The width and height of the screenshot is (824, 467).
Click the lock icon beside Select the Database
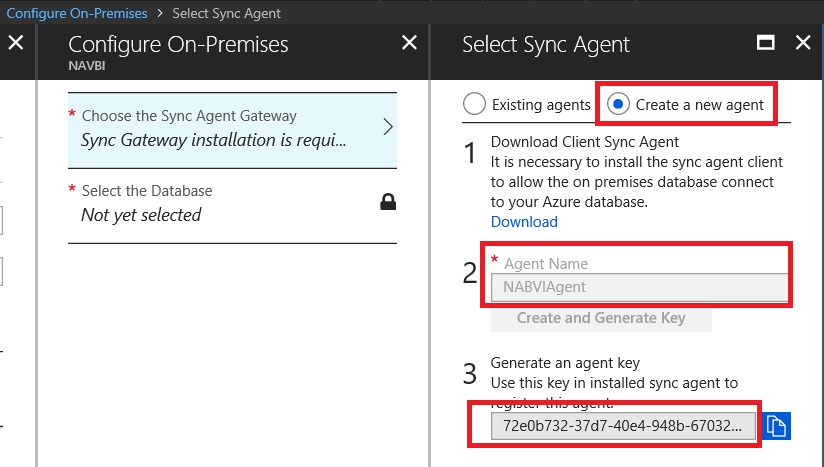(388, 202)
